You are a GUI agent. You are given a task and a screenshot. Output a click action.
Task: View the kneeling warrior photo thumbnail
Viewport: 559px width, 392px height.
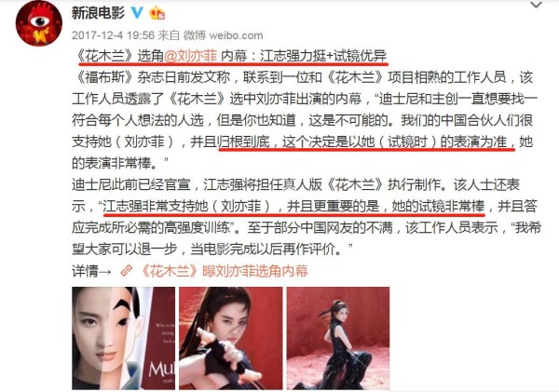(338, 338)
